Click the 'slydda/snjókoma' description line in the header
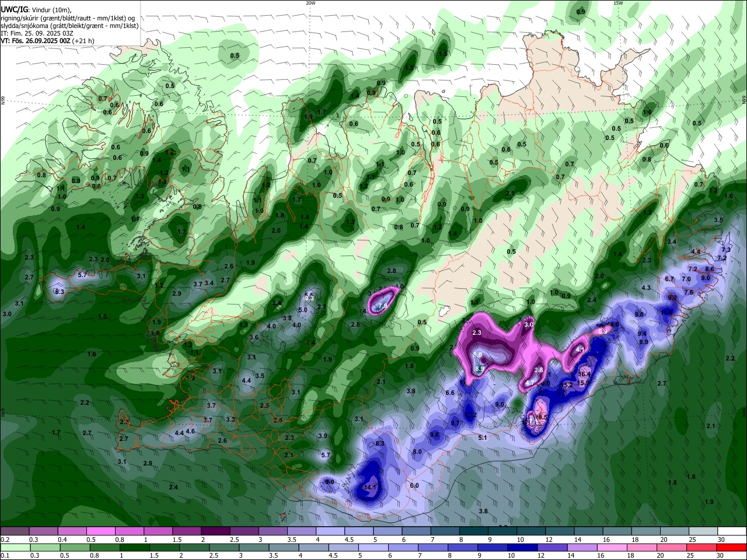Viewport: 747px width, 560px height. (69, 26)
